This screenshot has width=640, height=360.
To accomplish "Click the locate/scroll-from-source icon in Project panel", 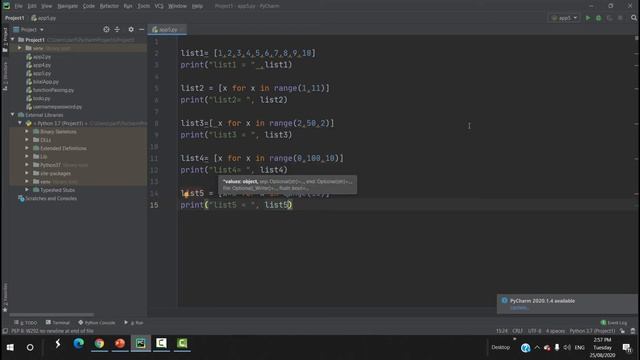I will pyautogui.click(x=106, y=29).
